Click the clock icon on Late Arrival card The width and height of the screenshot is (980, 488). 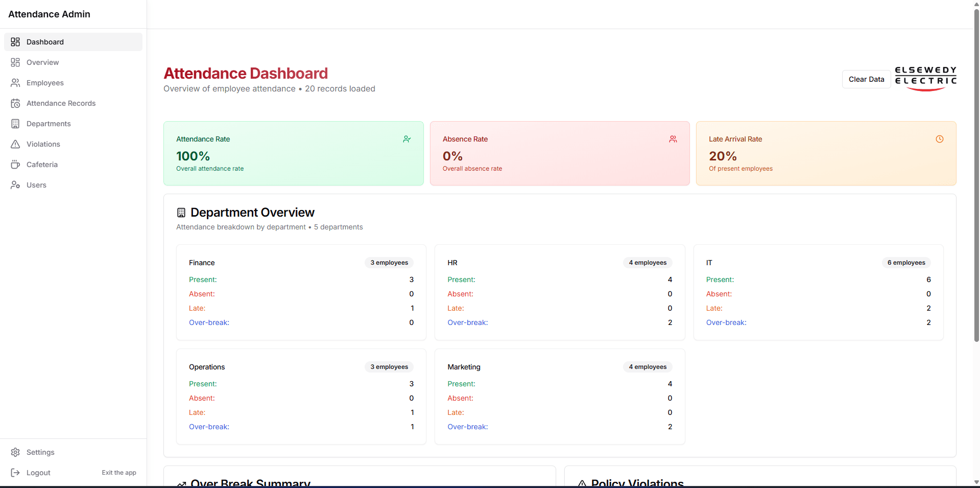939,139
